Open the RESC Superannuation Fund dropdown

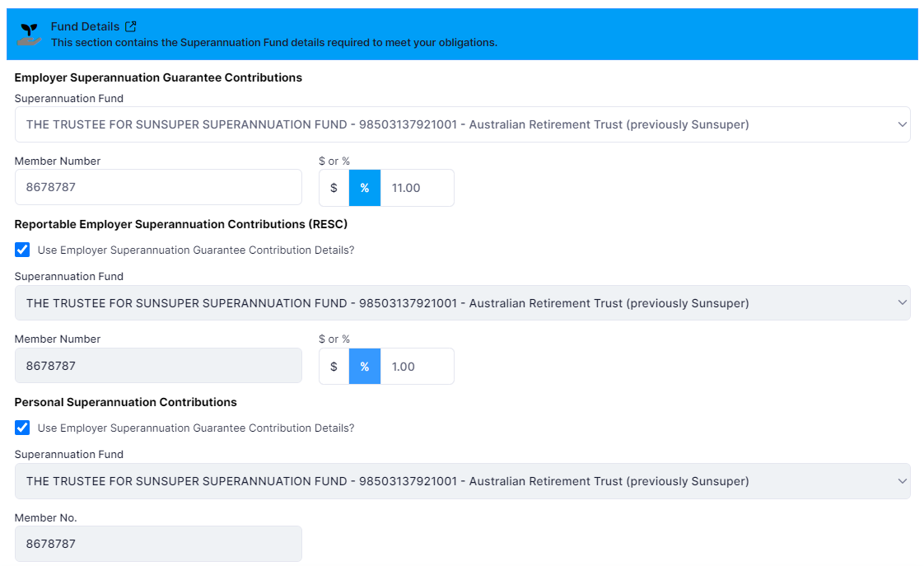click(x=462, y=303)
